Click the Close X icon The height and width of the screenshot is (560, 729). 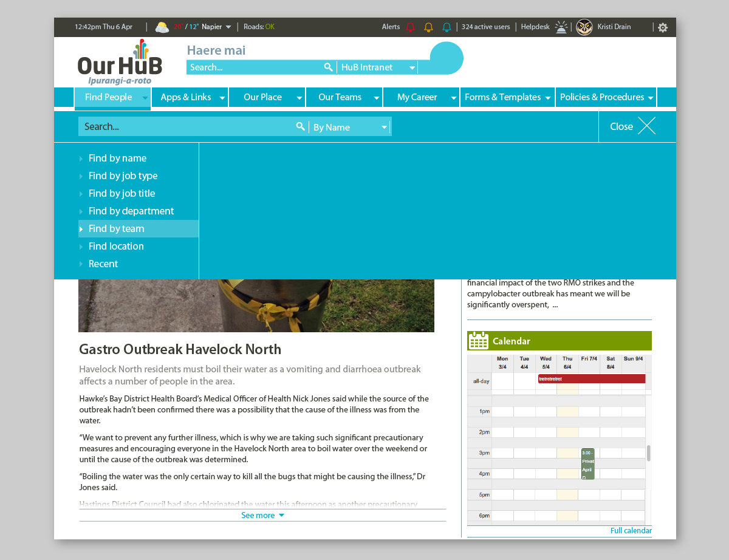coord(647,126)
